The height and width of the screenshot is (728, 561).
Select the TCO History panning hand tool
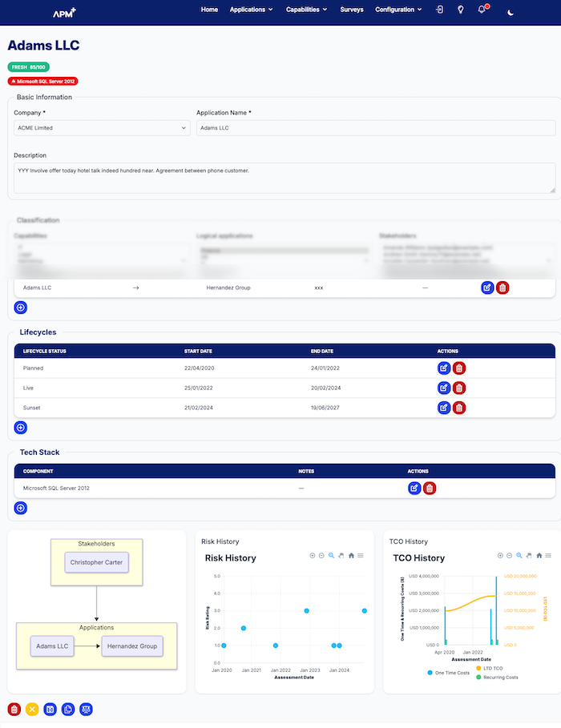[529, 556]
